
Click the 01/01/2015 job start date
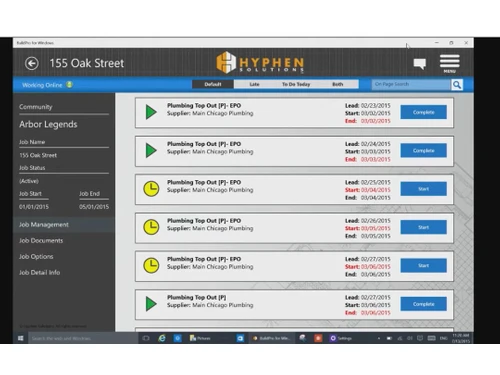(x=34, y=207)
